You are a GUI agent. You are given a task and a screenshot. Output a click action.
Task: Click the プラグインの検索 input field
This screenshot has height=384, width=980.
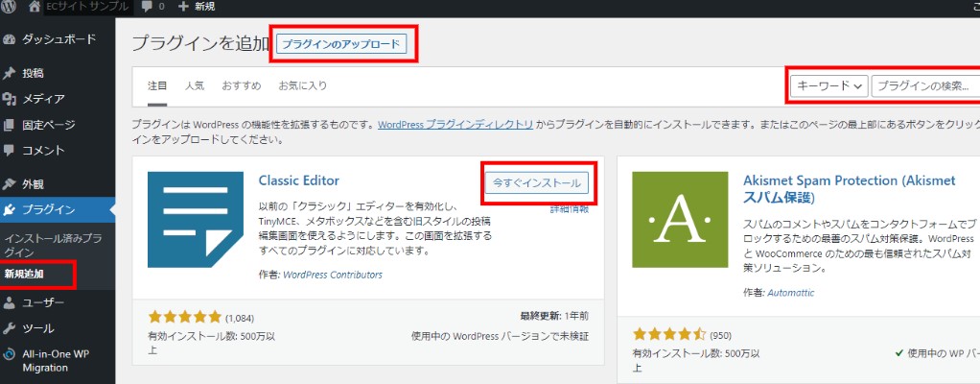tap(925, 86)
